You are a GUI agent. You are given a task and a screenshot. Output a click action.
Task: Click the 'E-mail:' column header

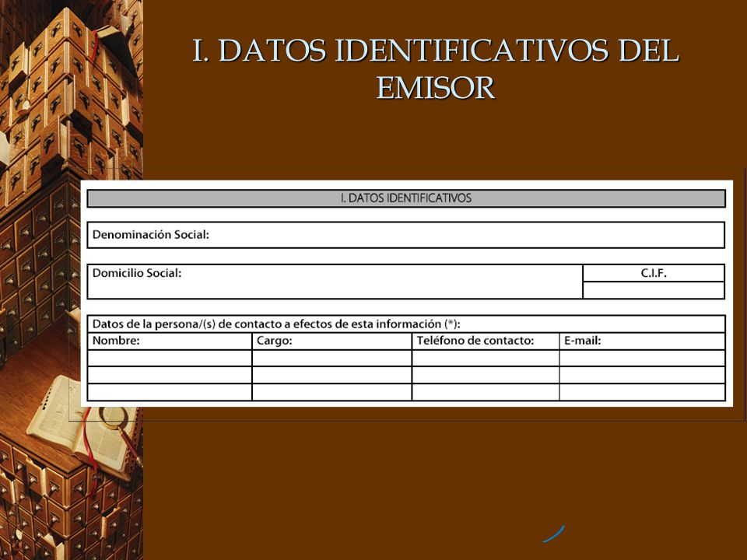642,341
